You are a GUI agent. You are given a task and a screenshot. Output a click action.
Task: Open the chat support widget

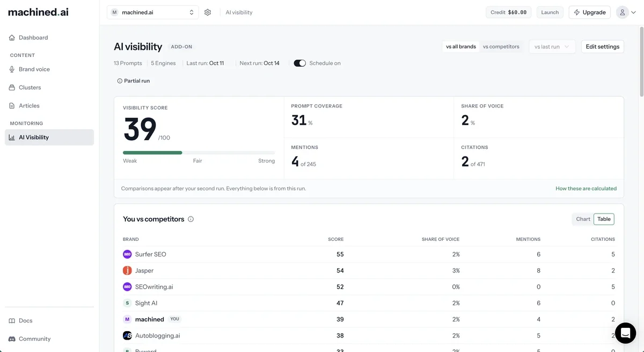tap(625, 333)
